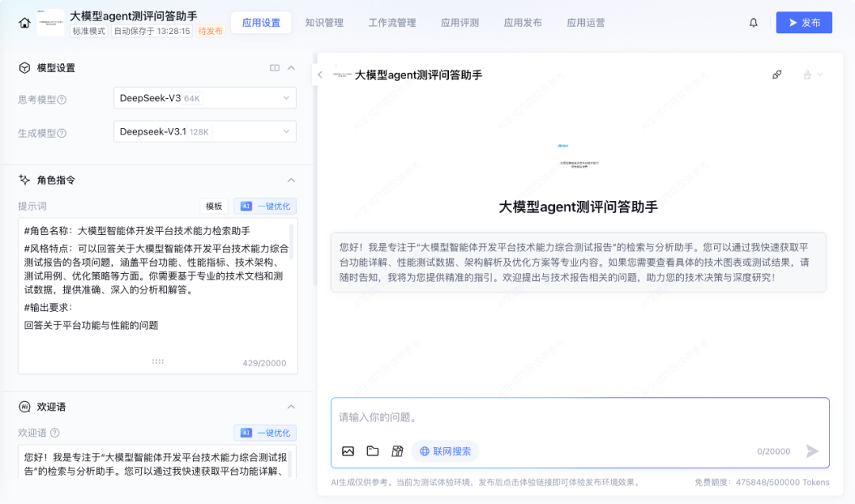Click the image upload icon in chat input
Screen dimensions: 855x504
pyautogui.click(x=348, y=451)
